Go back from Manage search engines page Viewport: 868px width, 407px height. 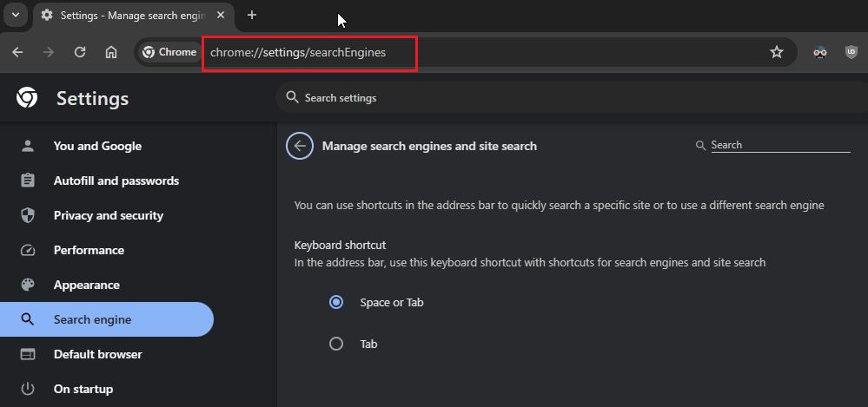point(300,146)
